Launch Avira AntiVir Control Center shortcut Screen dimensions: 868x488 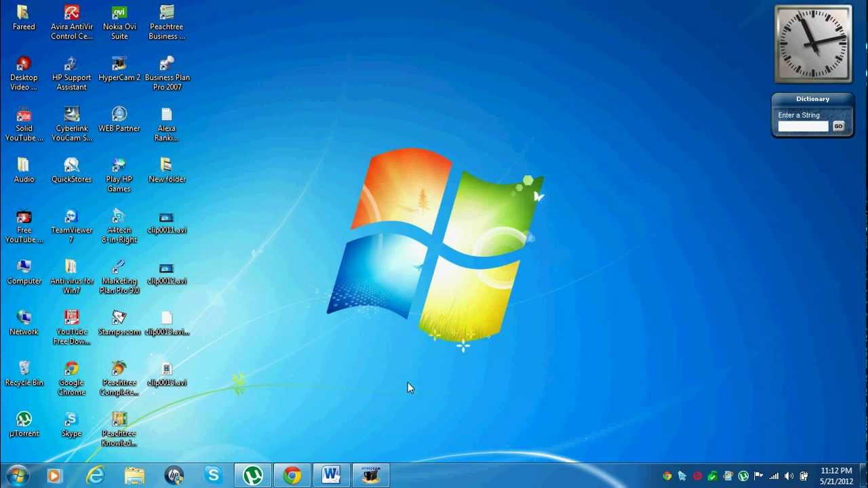71,23
